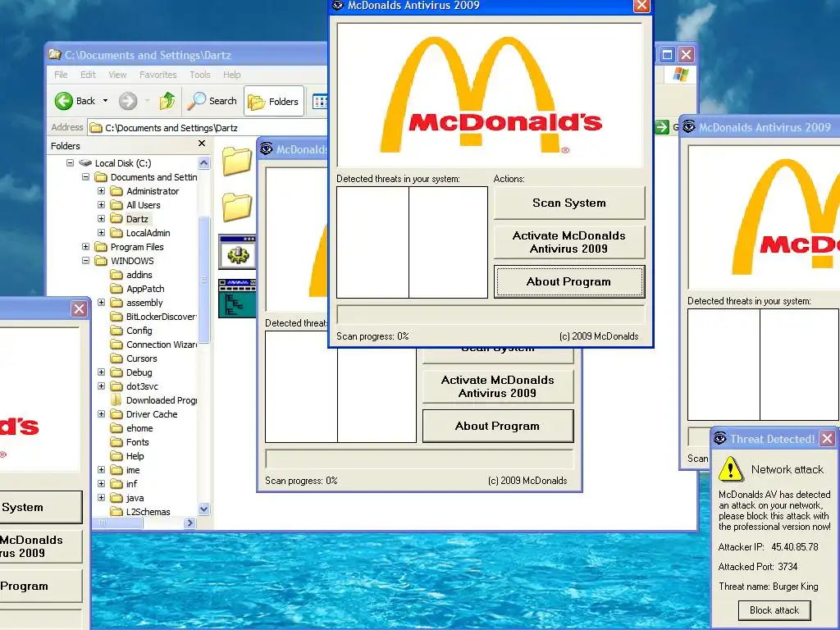This screenshot has height=630, width=840.
Task: Open the Tools menu in Explorer
Action: click(x=200, y=75)
